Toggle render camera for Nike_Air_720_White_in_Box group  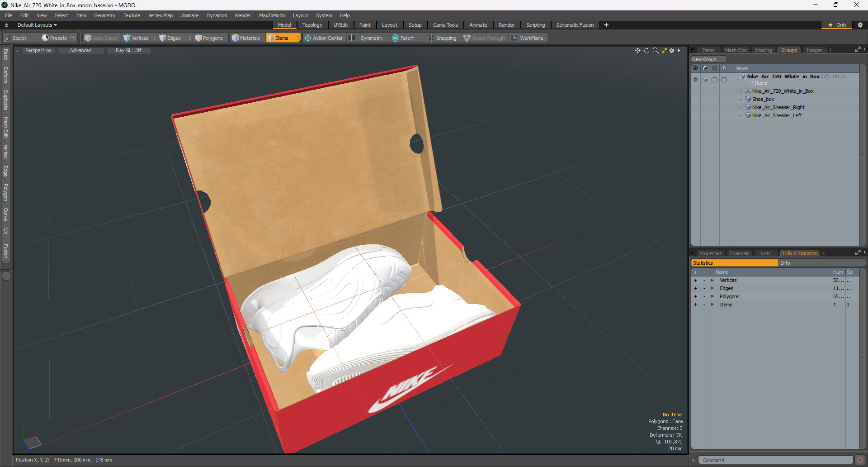pos(705,80)
